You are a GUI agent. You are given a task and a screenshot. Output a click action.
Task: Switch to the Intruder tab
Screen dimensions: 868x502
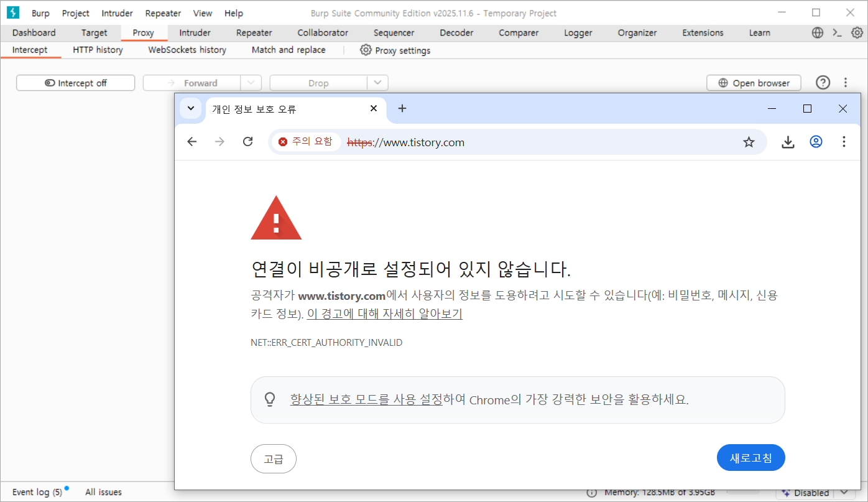click(x=195, y=33)
